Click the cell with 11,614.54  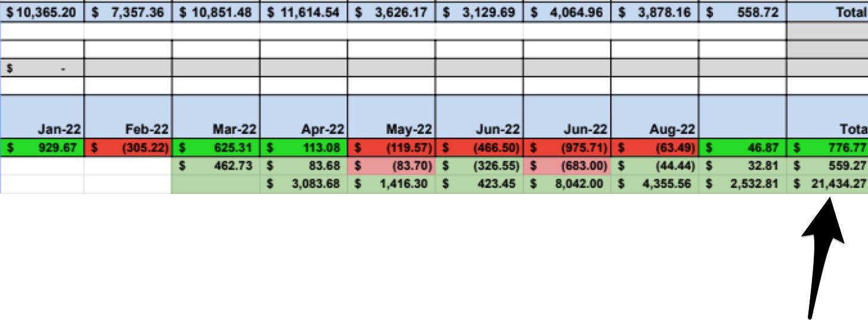[x=303, y=12]
